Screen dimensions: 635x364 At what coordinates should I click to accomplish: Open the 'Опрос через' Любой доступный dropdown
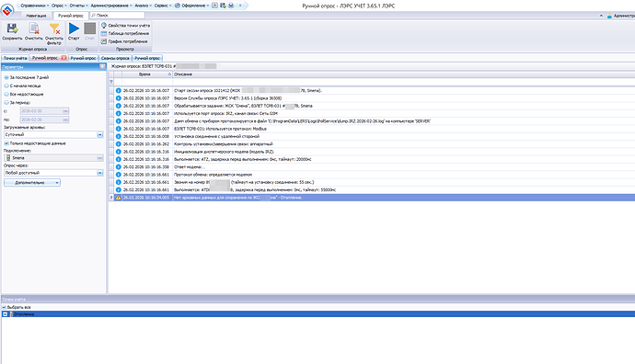[99, 173]
